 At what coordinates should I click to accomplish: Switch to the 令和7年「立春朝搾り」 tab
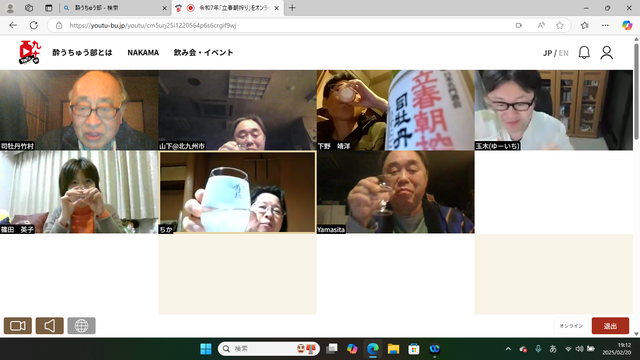(229, 8)
